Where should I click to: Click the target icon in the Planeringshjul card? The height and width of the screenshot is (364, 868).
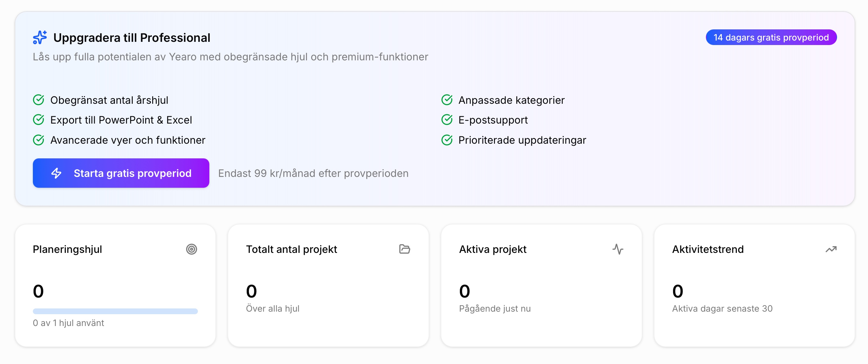tap(191, 249)
